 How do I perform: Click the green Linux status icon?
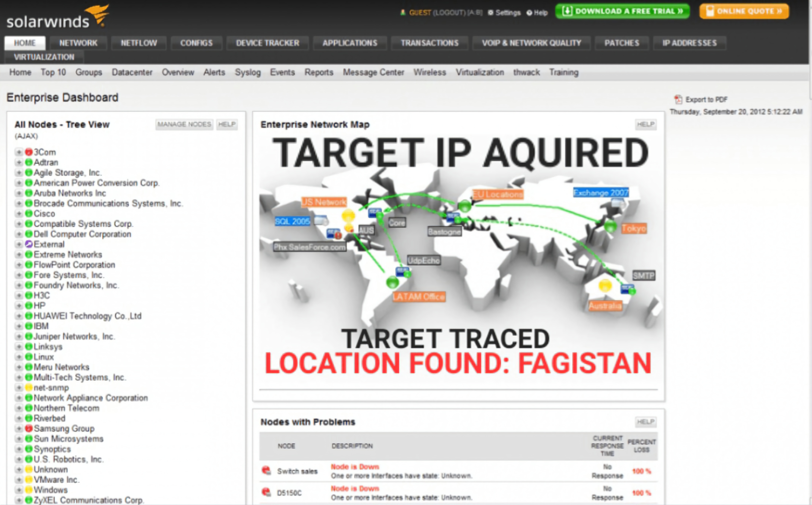coord(29,357)
